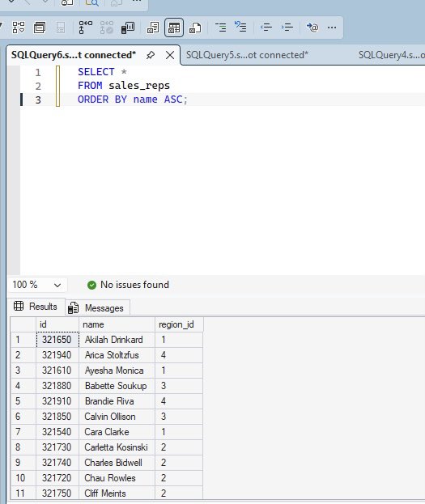Select cell 321610 in results

[57, 371]
